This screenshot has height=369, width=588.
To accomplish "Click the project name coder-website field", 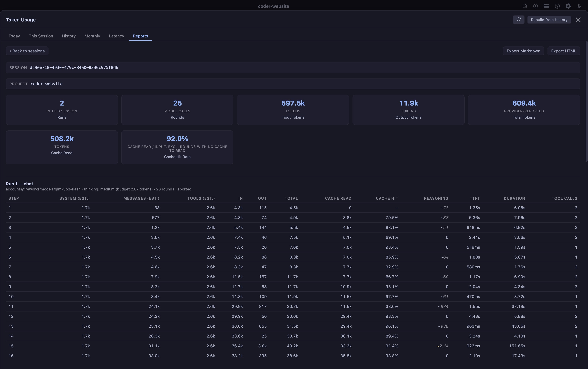I will 293,84.
